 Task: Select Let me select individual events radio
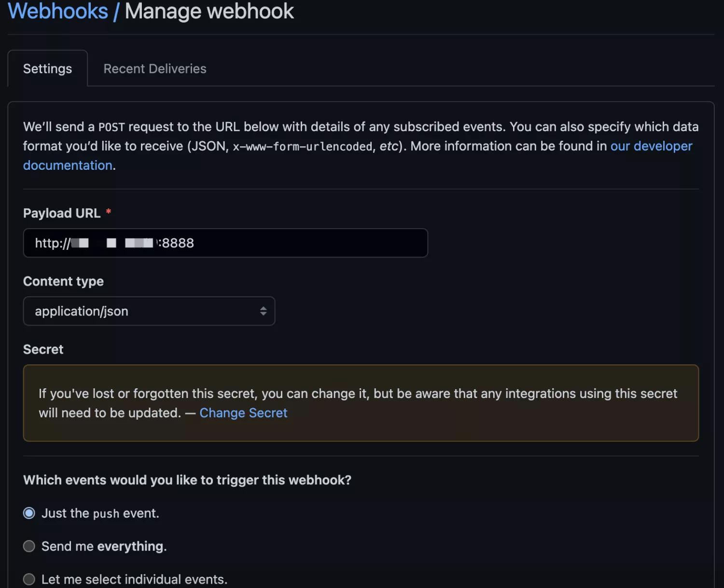(29, 579)
